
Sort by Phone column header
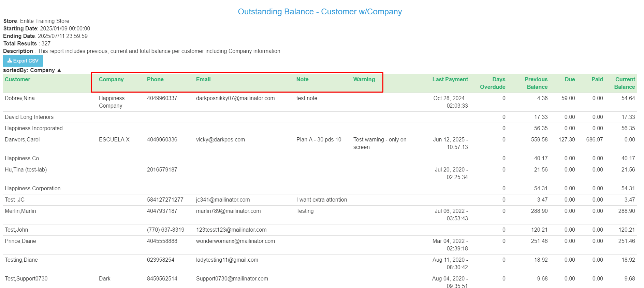click(x=155, y=79)
